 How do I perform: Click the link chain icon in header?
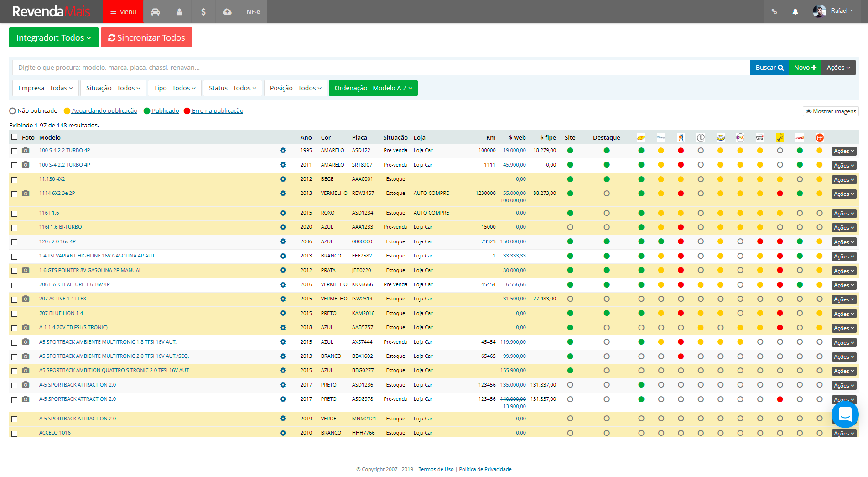774,11
